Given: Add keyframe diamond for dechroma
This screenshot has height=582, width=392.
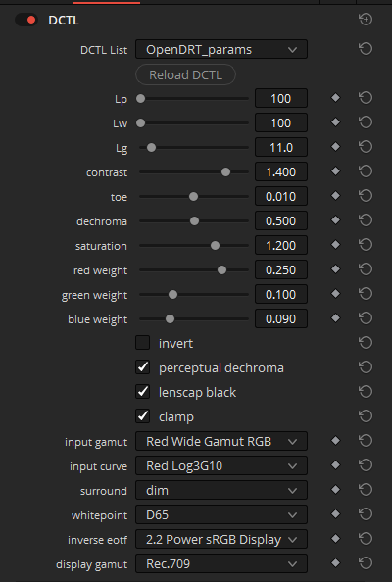Looking at the screenshot, I should click(x=335, y=220).
